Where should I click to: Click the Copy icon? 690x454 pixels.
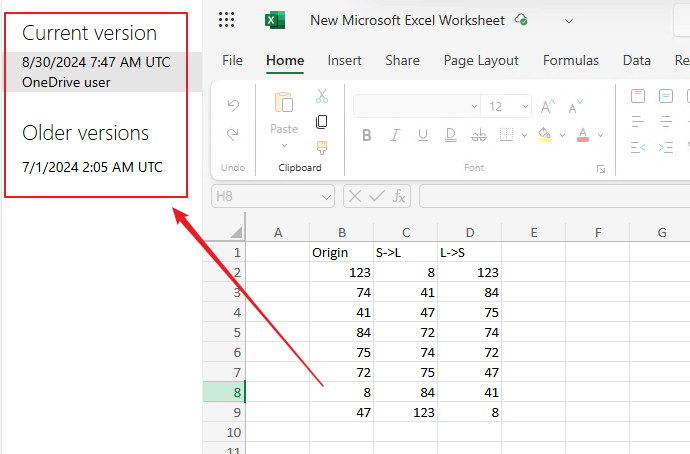[322, 122]
